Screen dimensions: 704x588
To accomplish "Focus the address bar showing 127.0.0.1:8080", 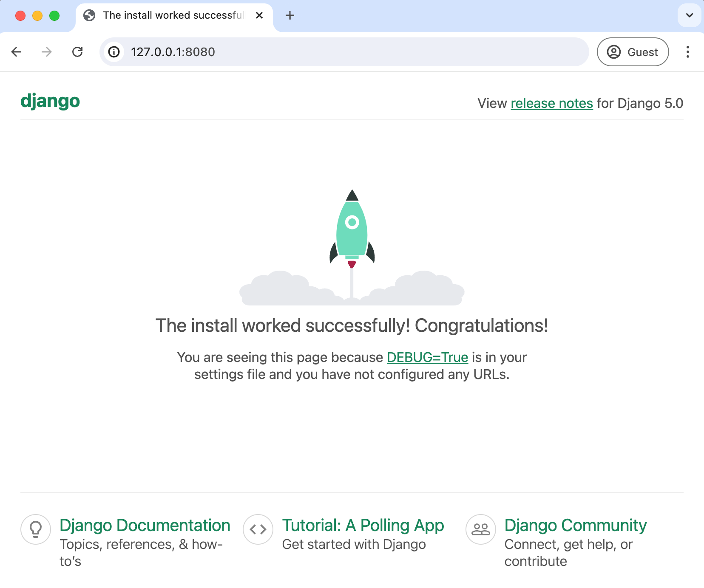I will (344, 52).
